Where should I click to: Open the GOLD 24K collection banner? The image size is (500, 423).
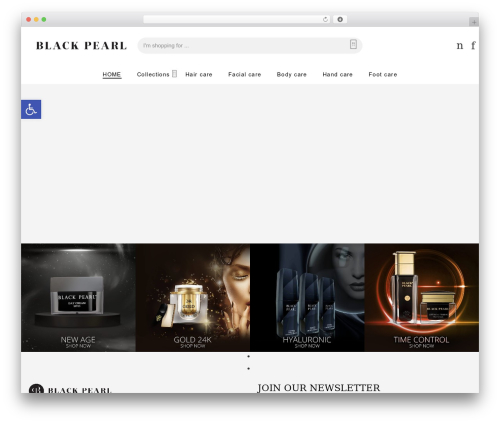pyautogui.click(x=193, y=297)
